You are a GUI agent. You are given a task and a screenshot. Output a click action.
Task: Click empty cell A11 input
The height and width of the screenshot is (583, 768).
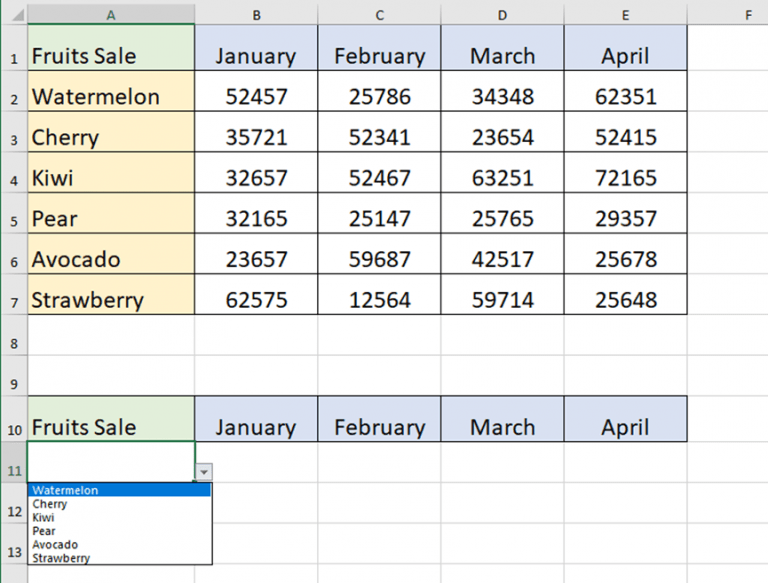111,462
